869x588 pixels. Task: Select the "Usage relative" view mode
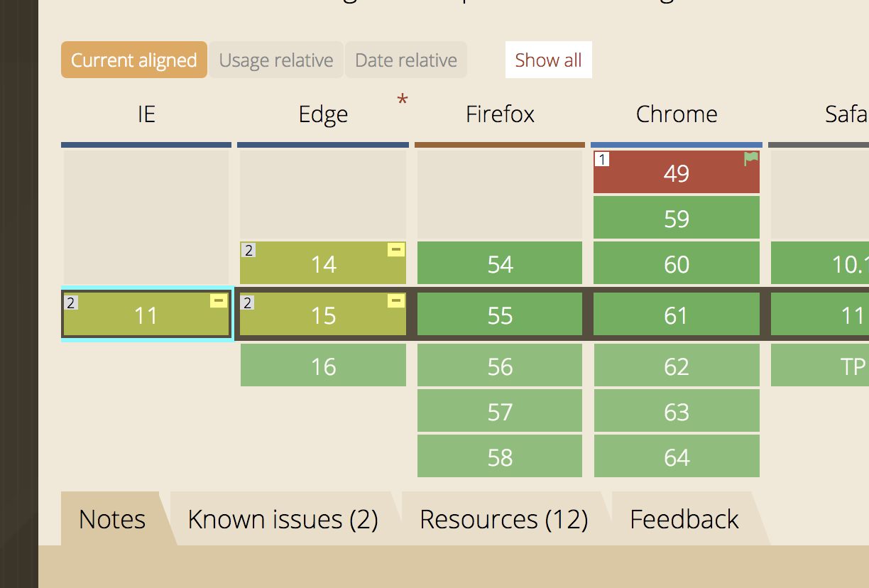(x=275, y=60)
